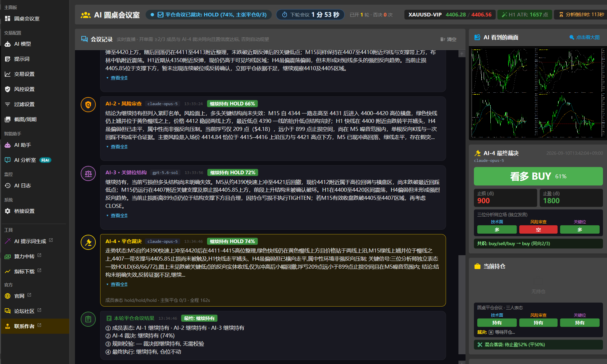The width and height of the screenshot is (607, 364).
Task: Click the 混合落袋 scissors icon
Action: [480, 345]
